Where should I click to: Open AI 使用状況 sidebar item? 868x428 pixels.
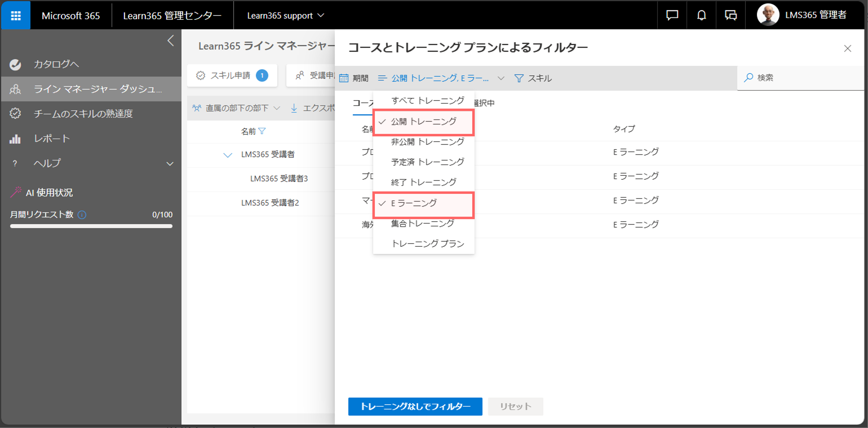[49, 192]
